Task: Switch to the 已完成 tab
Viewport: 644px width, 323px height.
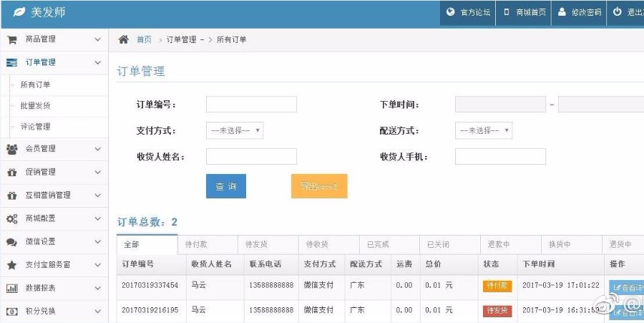Action: pyautogui.click(x=389, y=244)
